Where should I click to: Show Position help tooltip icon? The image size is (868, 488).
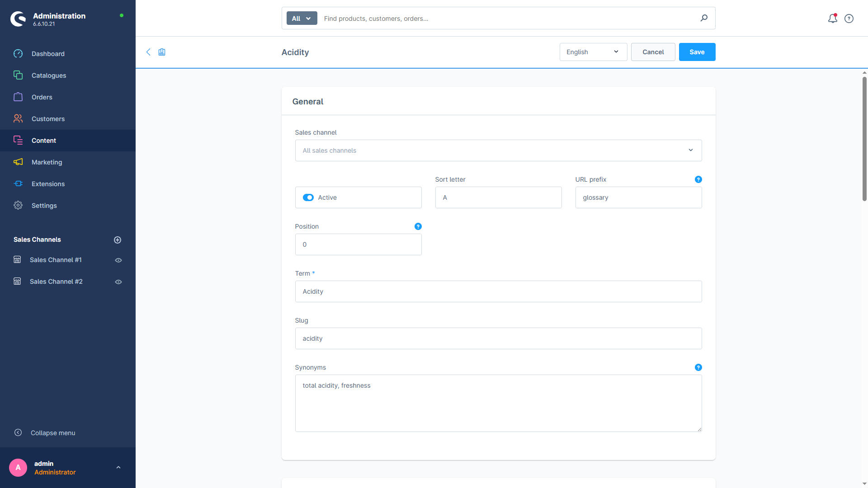click(x=418, y=226)
